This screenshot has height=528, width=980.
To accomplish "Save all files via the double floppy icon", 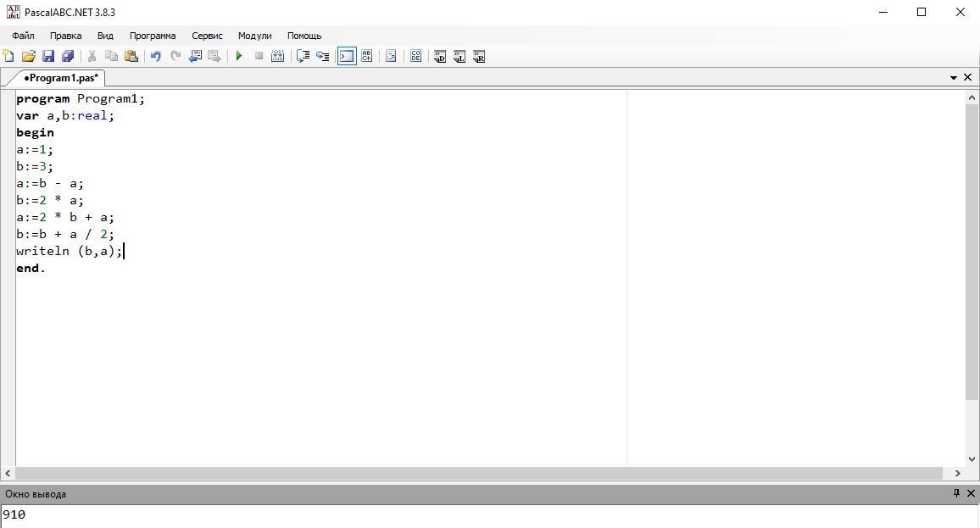I will tap(68, 56).
